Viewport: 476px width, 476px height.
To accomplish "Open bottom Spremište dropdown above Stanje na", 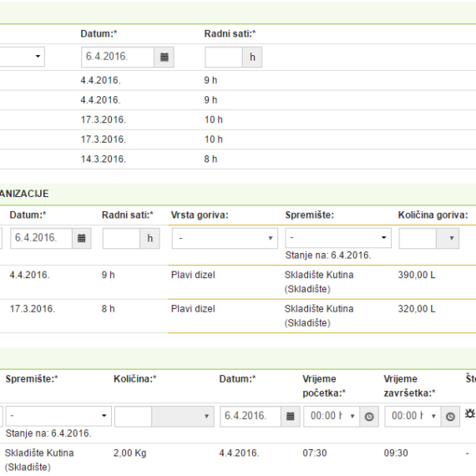I will (x=58, y=416).
